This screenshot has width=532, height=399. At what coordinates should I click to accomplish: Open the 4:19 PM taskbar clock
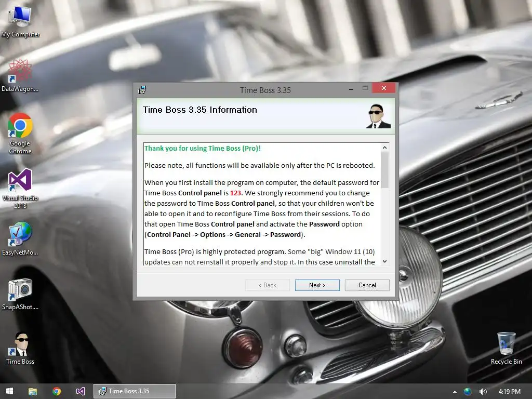click(510, 392)
